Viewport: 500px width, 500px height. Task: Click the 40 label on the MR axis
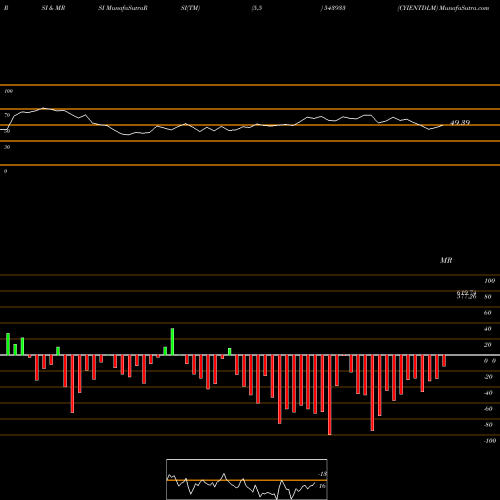coord(487,329)
